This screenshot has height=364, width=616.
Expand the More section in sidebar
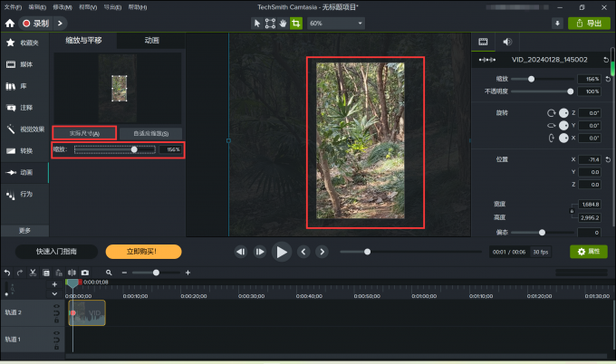tap(24, 230)
